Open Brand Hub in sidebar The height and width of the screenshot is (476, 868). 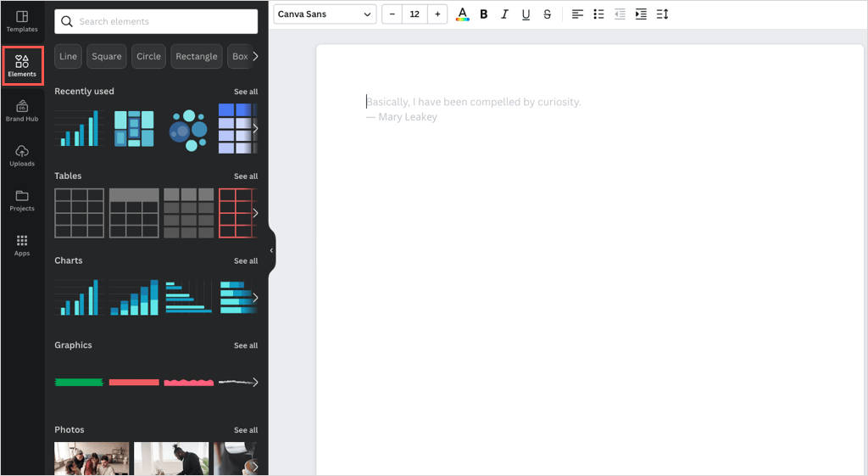click(22, 110)
